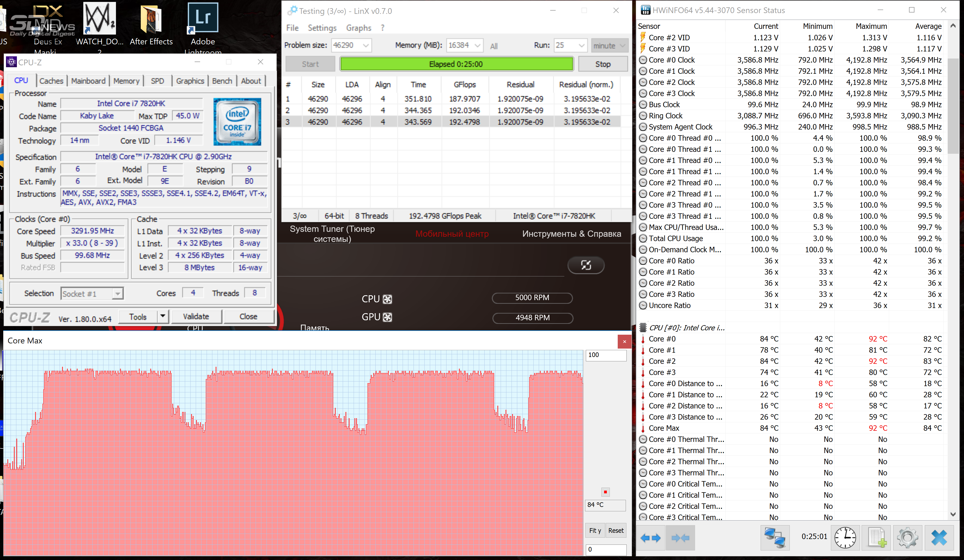Open the Settings menu in LinX
The image size is (964, 560).
coord(322,28)
